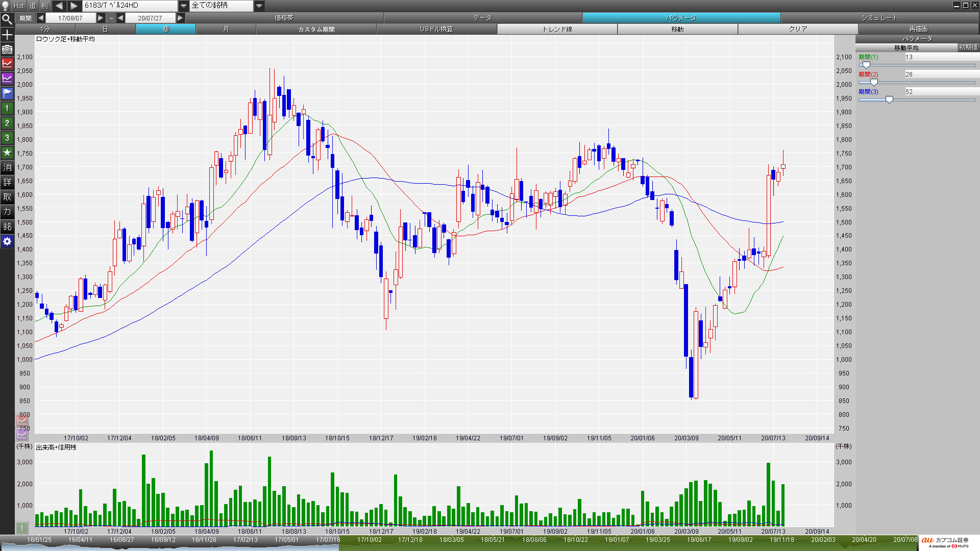Click the purple chart icon in sidebar
Image resolution: width=980 pixels, height=551 pixels.
pyautogui.click(x=7, y=79)
